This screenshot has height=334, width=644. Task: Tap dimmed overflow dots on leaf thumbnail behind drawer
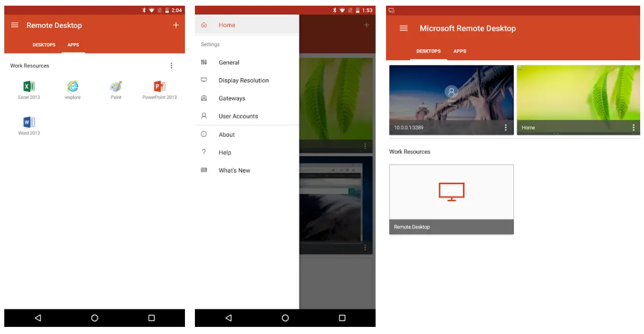point(365,146)
